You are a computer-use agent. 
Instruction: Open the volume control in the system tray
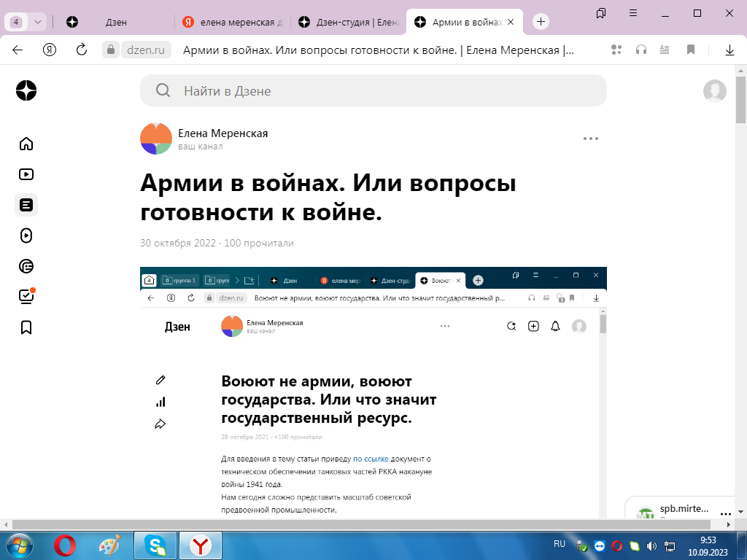pyautogui.click(x=651, y=545)
